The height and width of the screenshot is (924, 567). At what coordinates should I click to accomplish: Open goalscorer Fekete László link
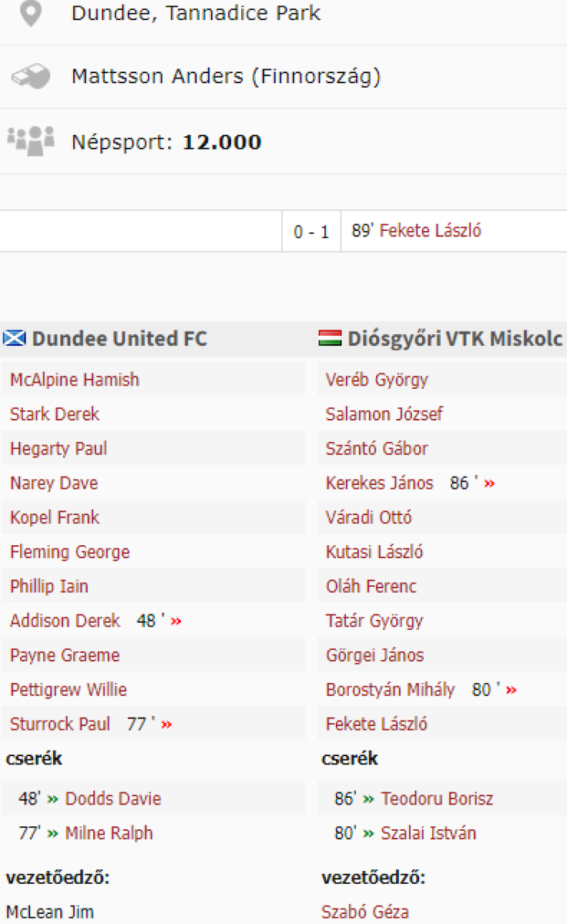click(431, 231)
